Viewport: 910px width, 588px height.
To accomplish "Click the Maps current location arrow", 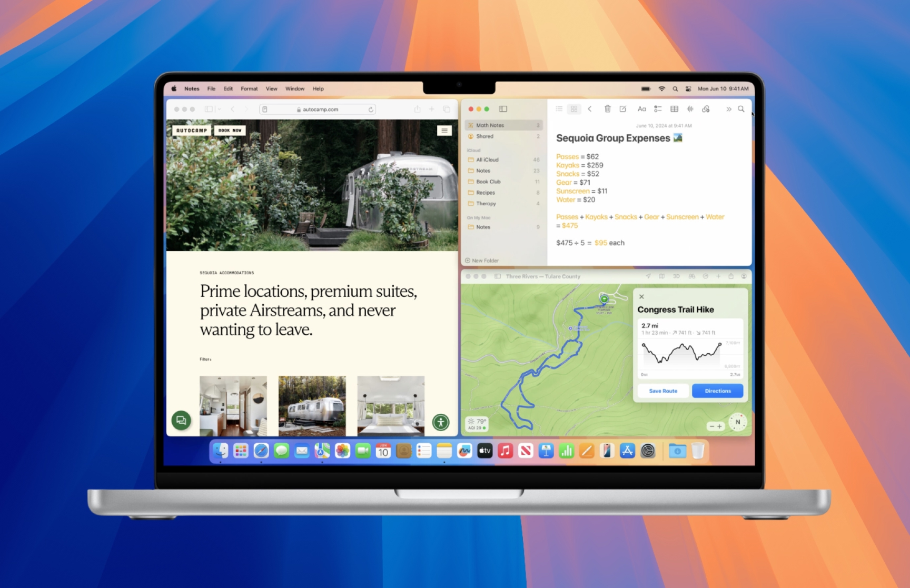I will tap(648, 276).
